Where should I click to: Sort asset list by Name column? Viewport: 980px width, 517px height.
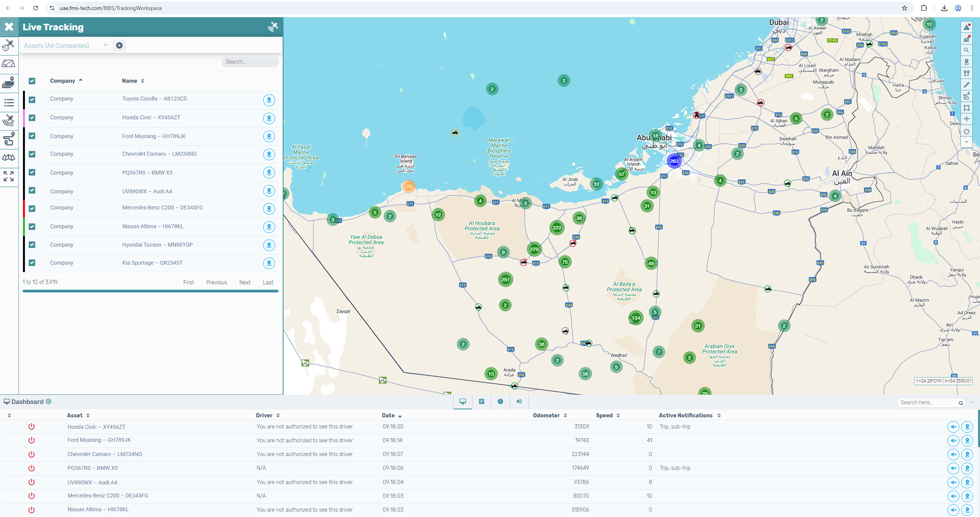click(x=133, y=81)
